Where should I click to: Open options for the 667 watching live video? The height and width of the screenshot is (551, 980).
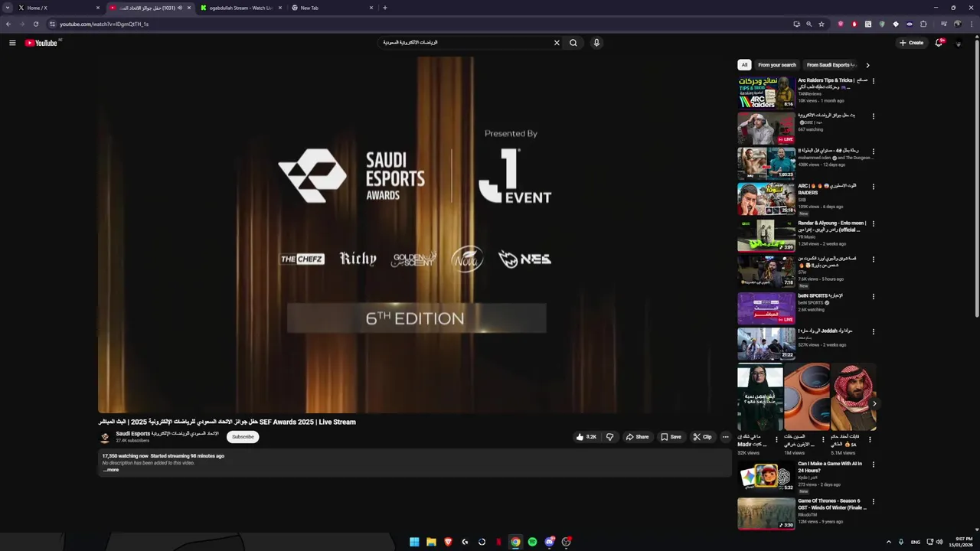point(874,116)
